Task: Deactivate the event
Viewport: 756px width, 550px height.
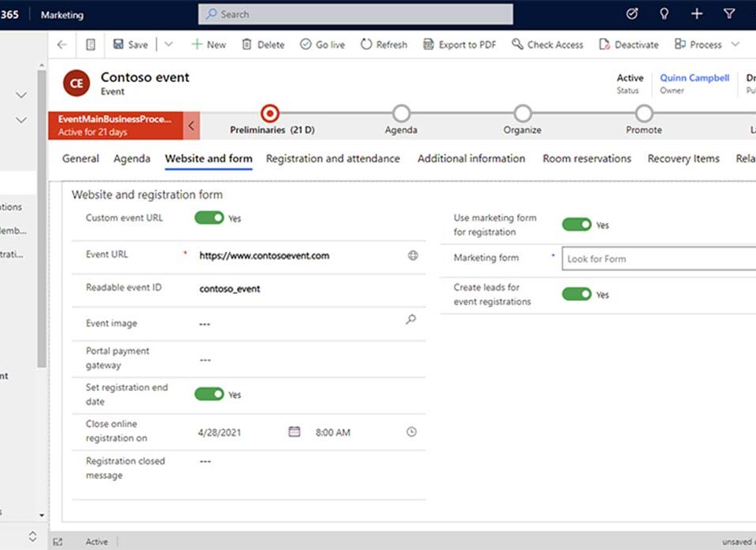Action: click(628, 44)
